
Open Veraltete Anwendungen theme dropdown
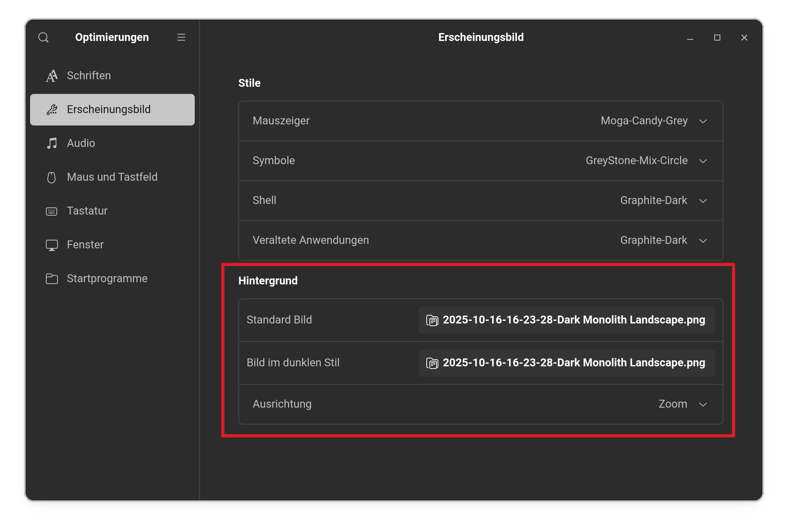pyautogui.click(x=664, y=240)
